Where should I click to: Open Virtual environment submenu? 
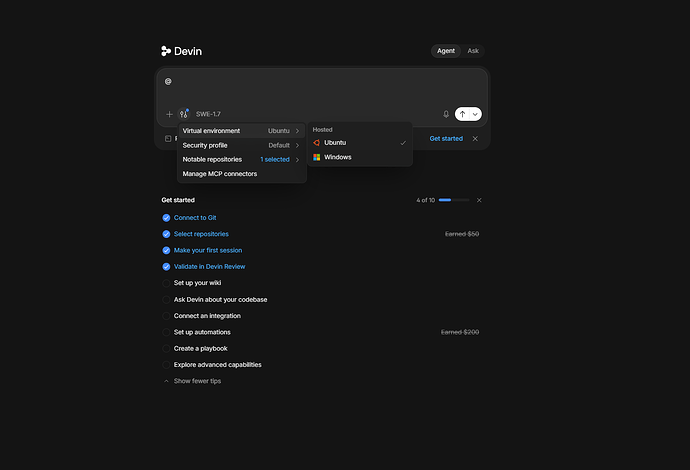[x=242, y=131]
